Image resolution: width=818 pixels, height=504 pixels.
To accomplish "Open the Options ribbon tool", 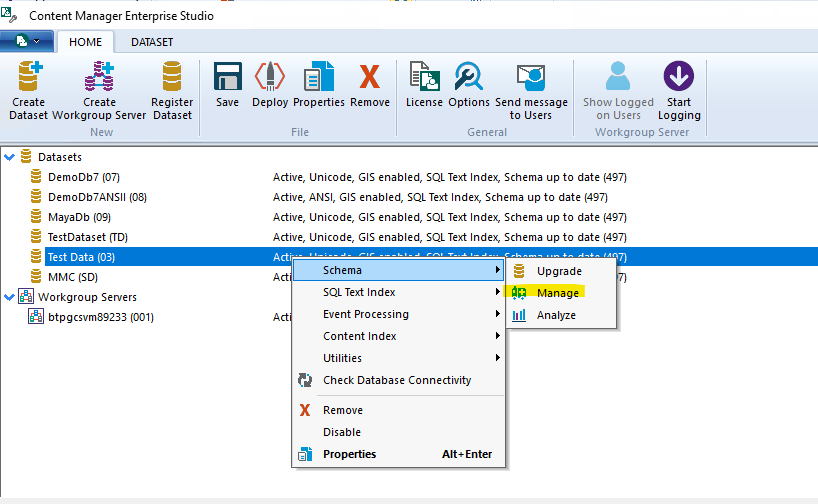I will [468, 76].
